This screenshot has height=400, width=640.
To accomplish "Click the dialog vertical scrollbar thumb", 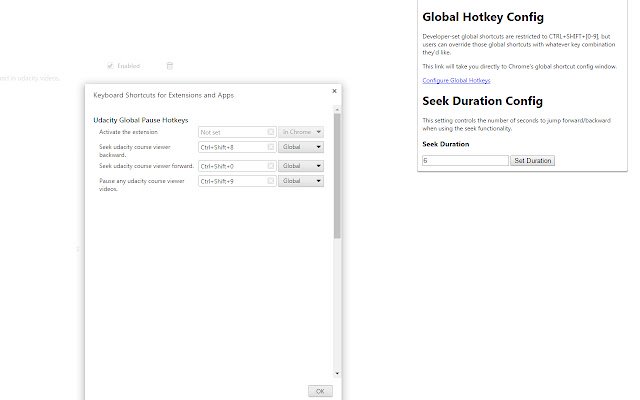I will coord(337,176).
